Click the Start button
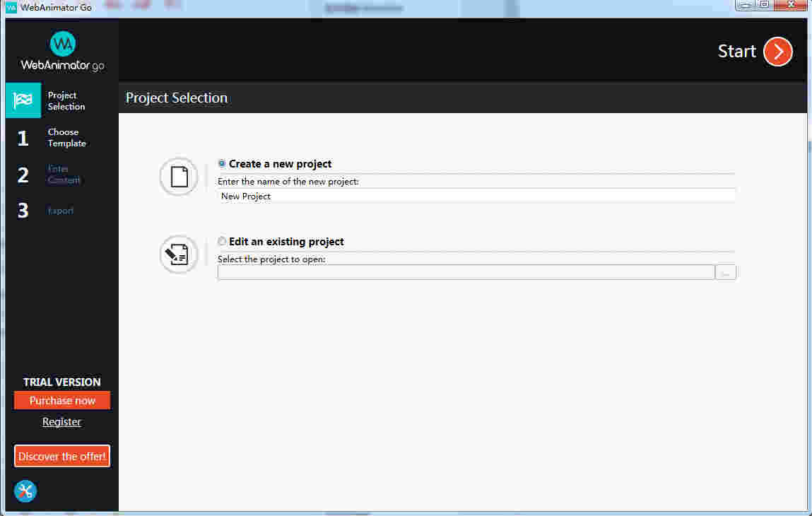Image resolution: width=812 pixels, height=516 pixels. (x=737, y=51)
